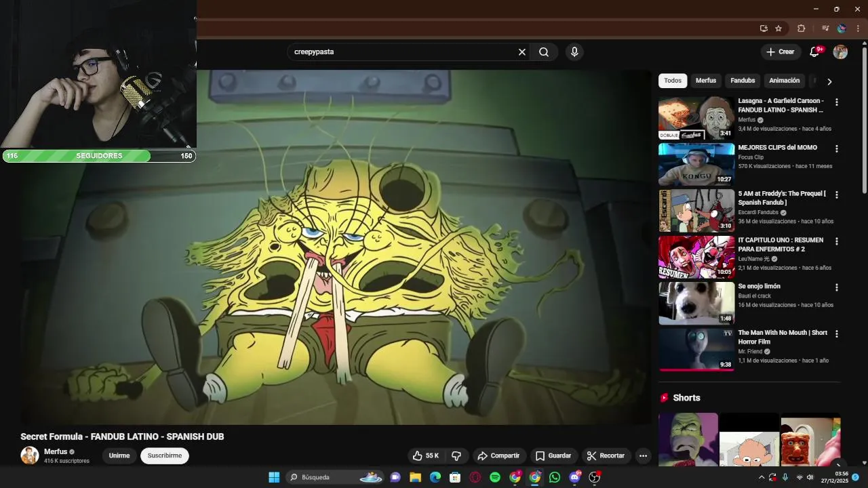Open options for The Man With No Mouth
The image size is (868, 488).
pyautogui.click(x=836, y=334)
